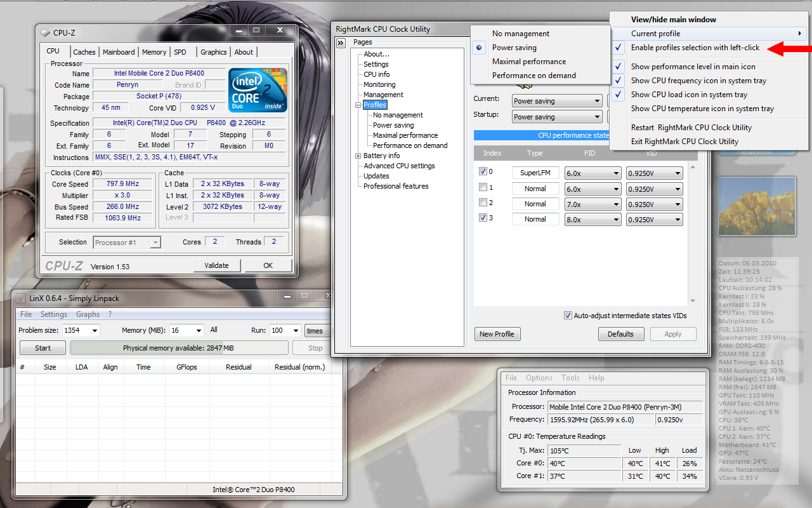Click the Intel Core 2 Duo logo in CPU-Z
The image size is (812, 508).
pos(258,90)
